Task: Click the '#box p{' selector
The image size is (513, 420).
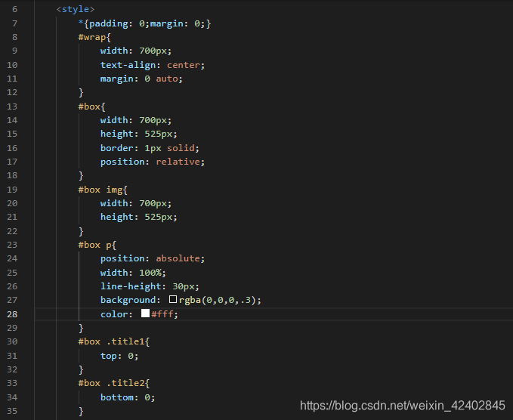Action: 97,245
